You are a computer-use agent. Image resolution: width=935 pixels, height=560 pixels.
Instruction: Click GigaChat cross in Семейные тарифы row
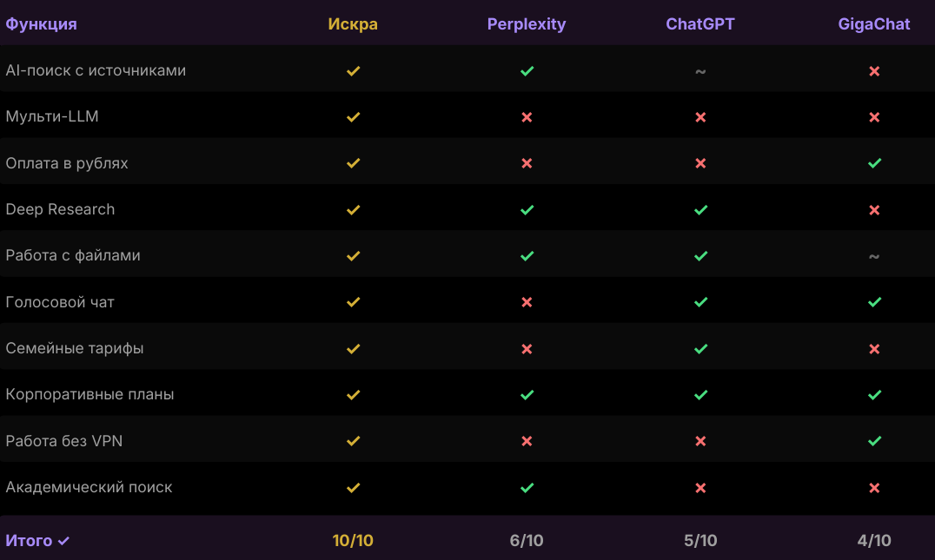click(874, 348)
